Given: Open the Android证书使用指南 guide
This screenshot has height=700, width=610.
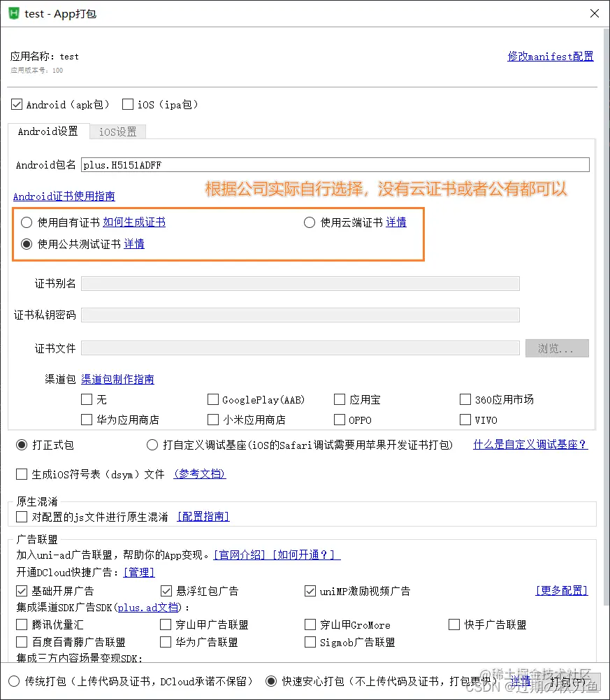Looking at the screenshot, I should click(64, 196).
